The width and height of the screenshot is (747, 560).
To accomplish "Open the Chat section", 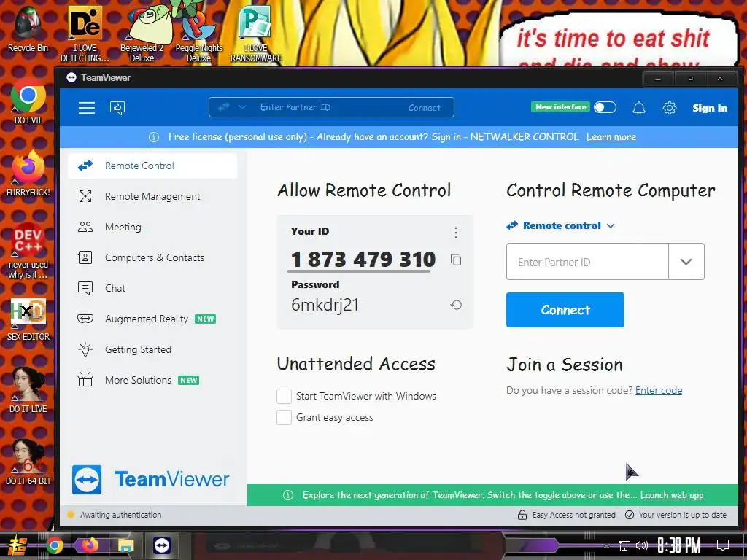I will pos(152,288).
